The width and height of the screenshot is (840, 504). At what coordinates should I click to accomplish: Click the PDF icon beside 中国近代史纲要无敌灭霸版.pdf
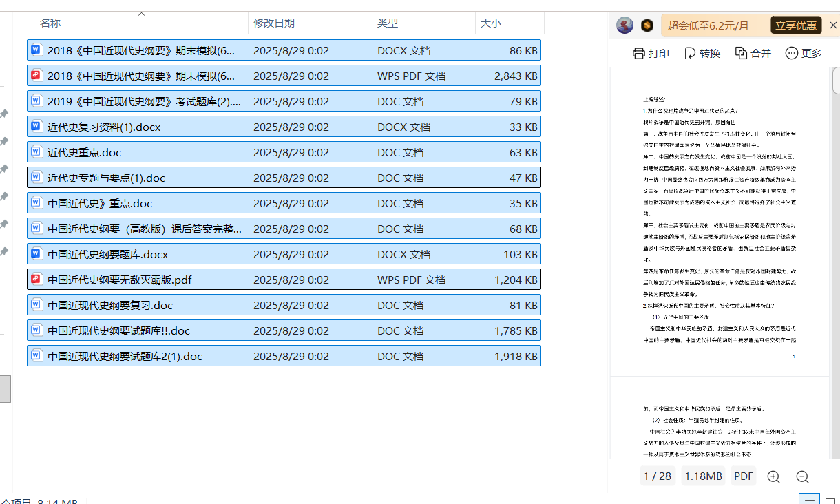pos(35,279)
